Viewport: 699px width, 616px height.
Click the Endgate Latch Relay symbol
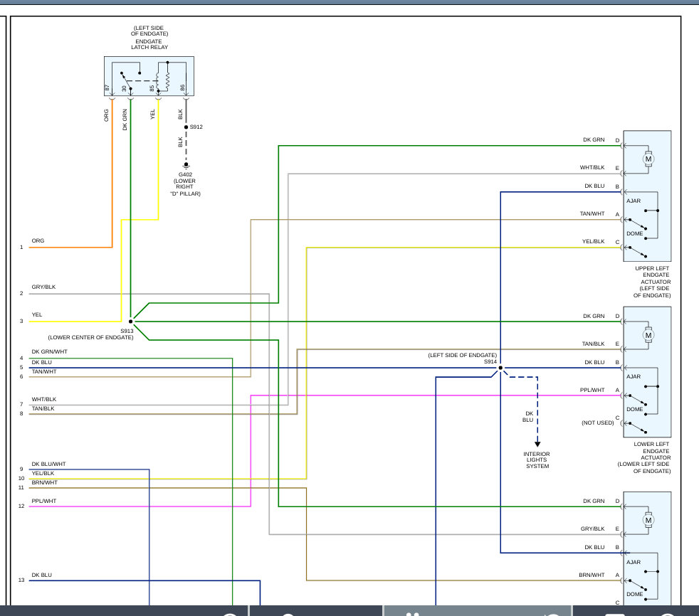coord(148,76)
